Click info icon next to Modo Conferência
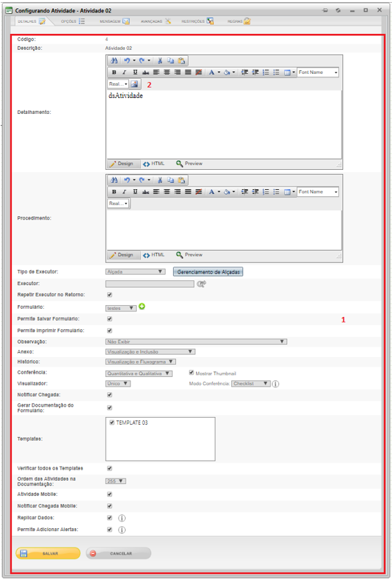 click(x=275, y=384)
